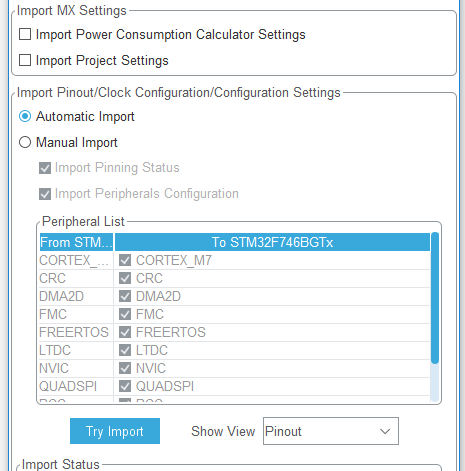Toggle the QUADSPI peripheral checkbox
The height and width of the screenshot is (471, 465).
click(x=125, y=386)
